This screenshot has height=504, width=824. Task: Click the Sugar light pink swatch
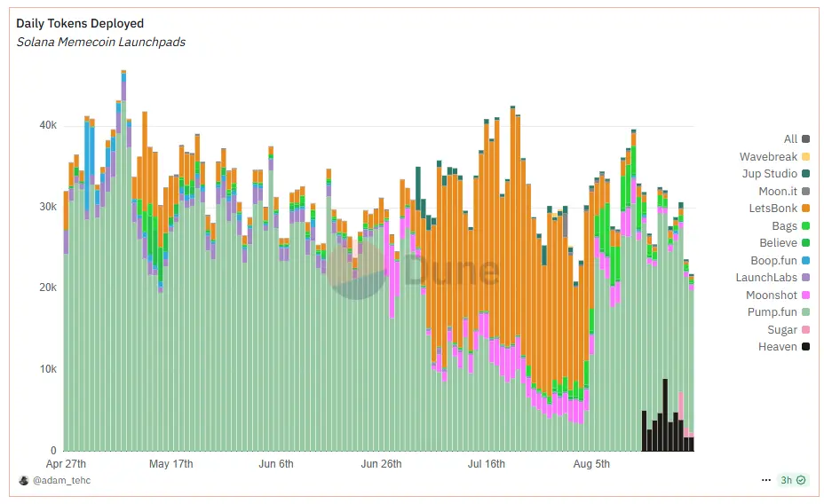pos(805,330)
